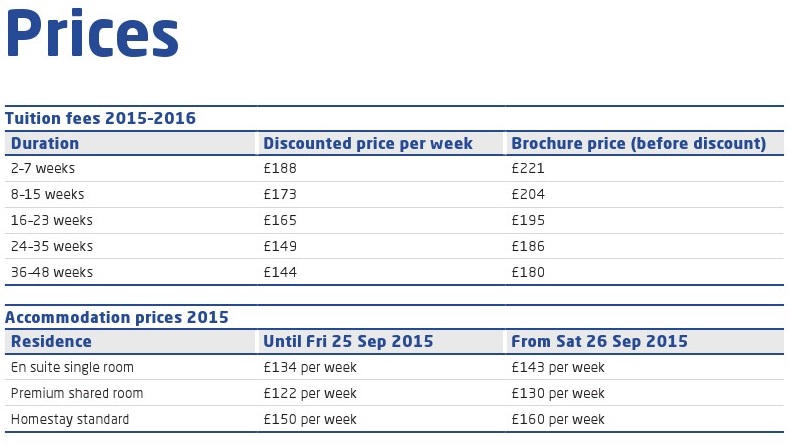Select the Tuition fees 2015-2016 title
The height and width of the screenshot is (445, 789).
(100, 118)
